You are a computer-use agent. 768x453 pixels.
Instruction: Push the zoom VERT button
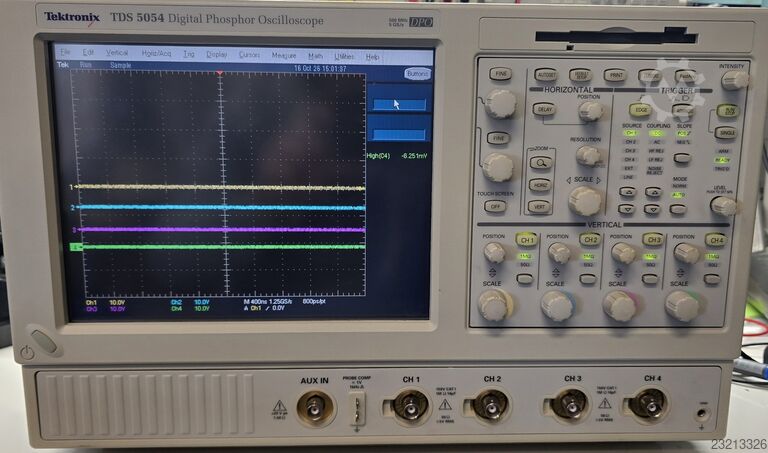tap(539, 207)
